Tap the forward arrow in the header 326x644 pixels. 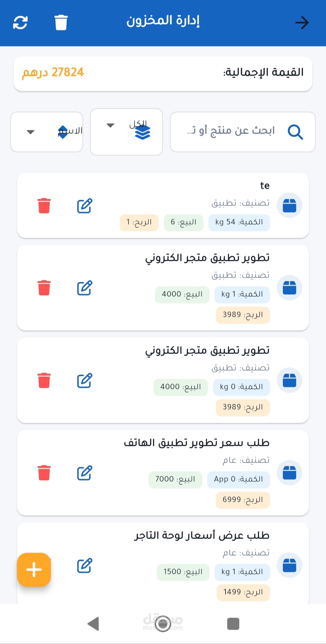302,22
